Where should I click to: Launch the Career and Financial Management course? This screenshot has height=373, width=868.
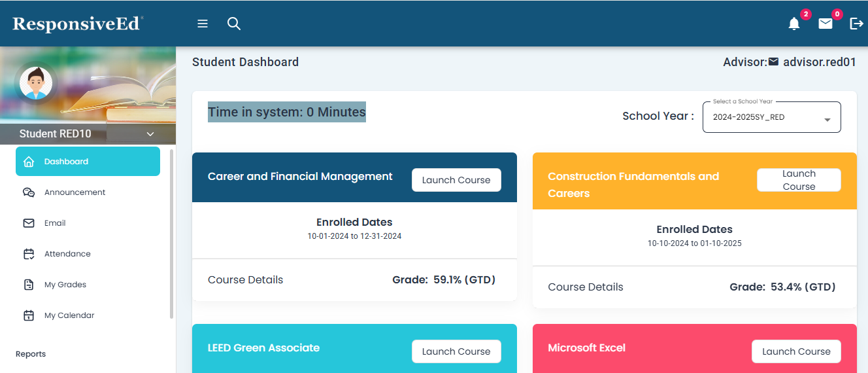[x=456, y=180]
